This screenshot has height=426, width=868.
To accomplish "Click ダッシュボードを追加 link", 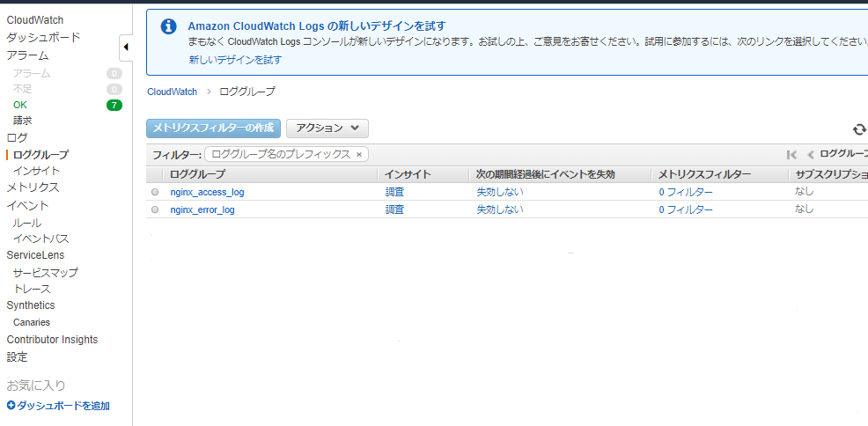I will 63,406.
